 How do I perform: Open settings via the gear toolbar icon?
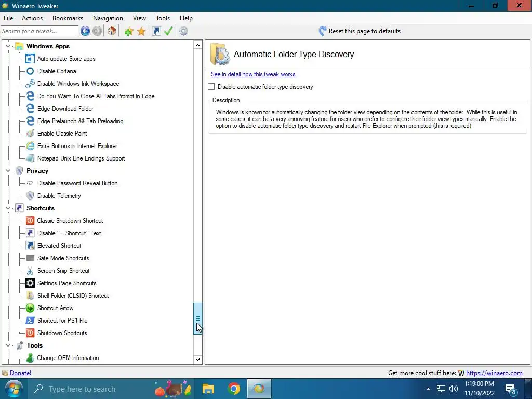183,31
